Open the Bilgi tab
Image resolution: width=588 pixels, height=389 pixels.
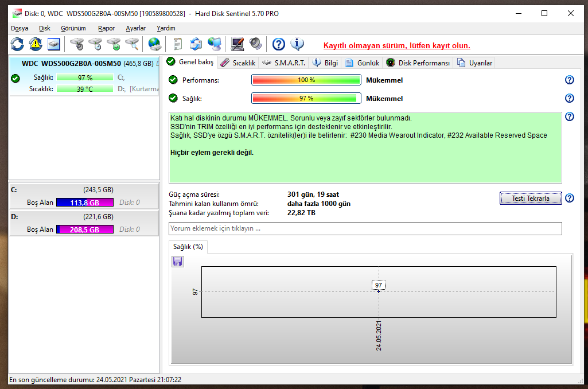point(325,63)
